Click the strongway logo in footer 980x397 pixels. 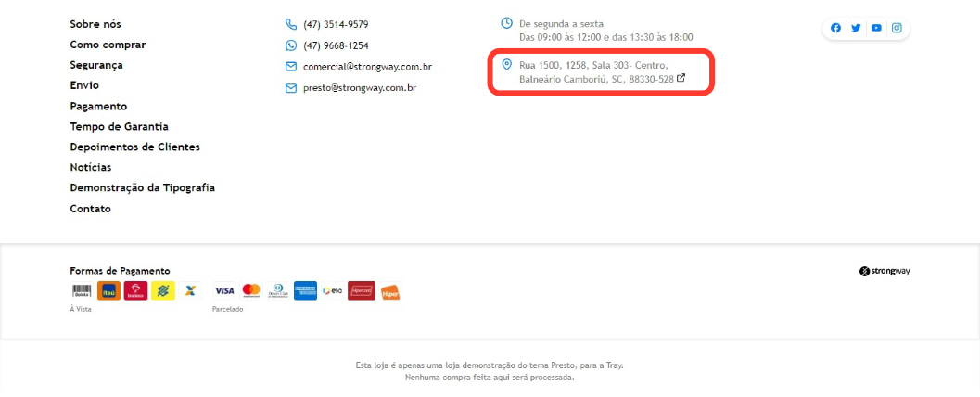(x=885, y=272)
